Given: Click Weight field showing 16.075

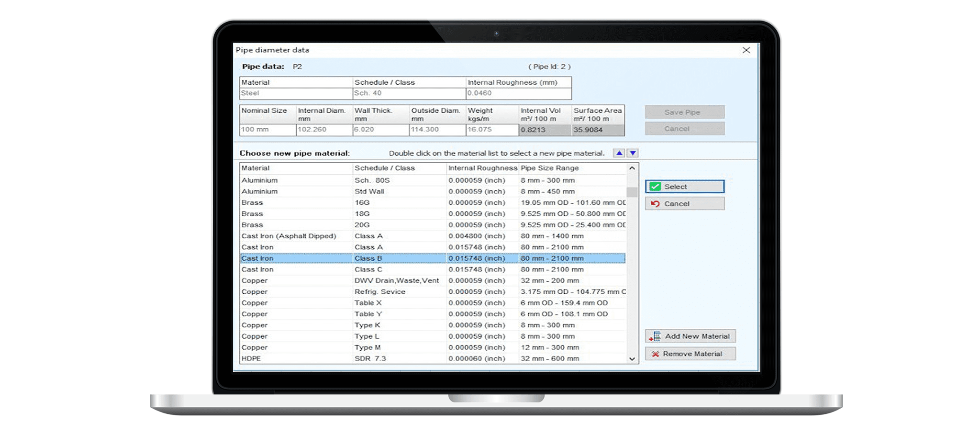Looking at the screenshot, I should point(492,130).
